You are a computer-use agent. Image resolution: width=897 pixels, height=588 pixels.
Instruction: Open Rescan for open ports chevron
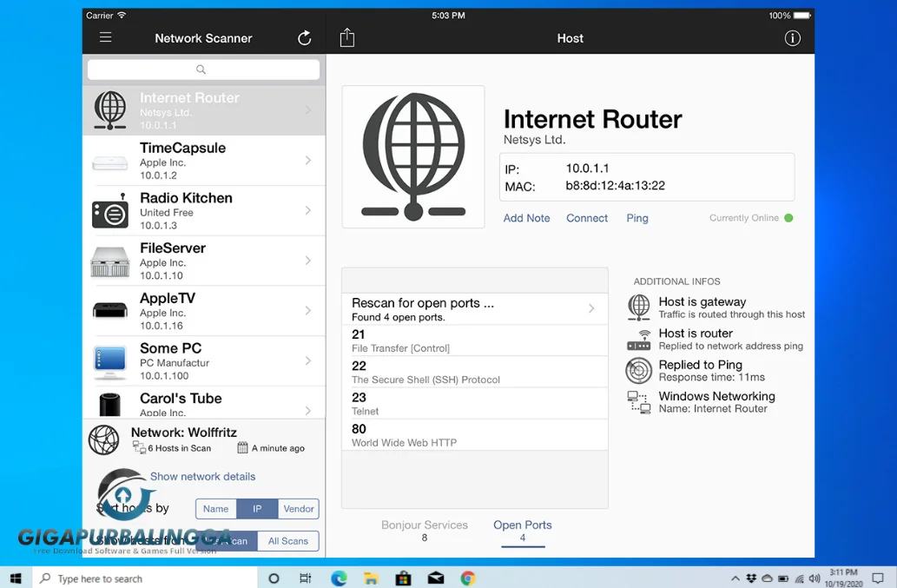point(591,308)
